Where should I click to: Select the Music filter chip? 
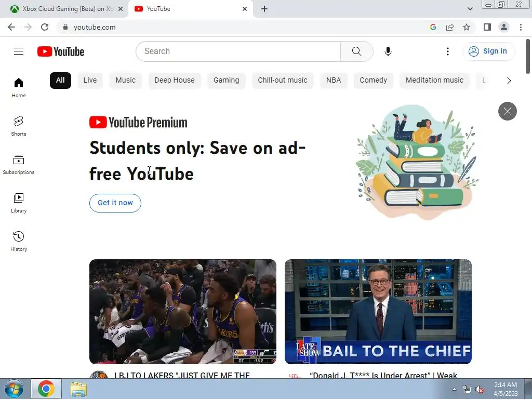pyautogui.click(x=126, y=81)
